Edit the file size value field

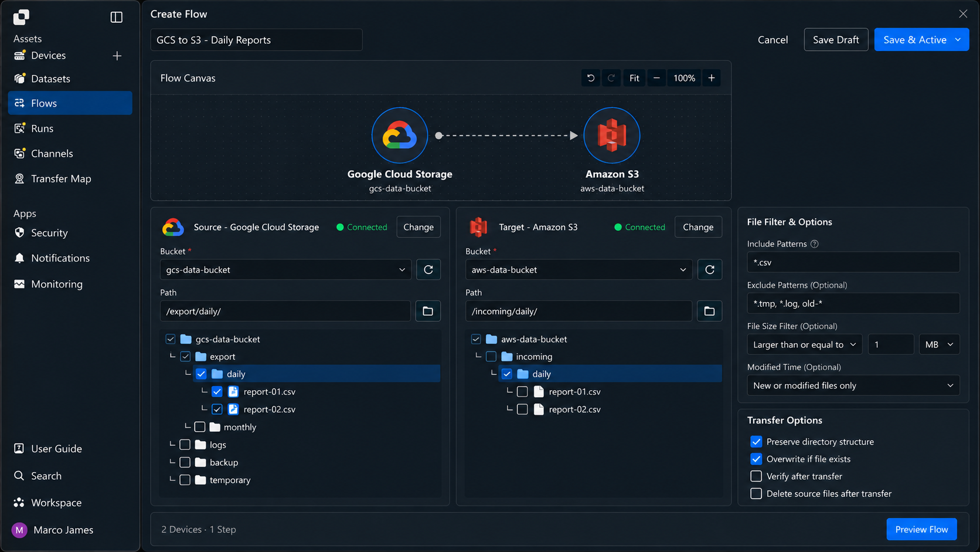[890, 344]
